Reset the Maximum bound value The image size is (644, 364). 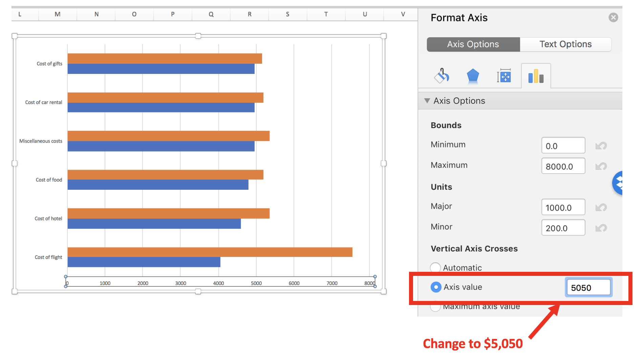(601, 166)
